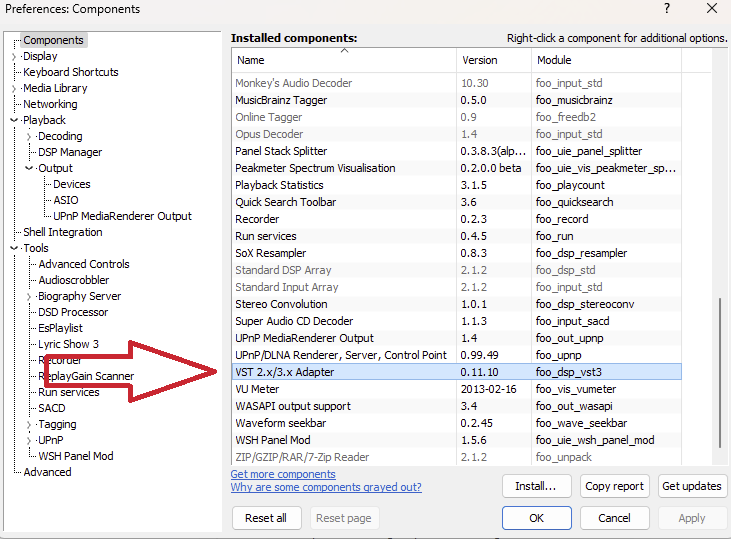Viewport: 731px width, 539px height.
Task: Select the Monkey's Audio Decoder row
Action: point(456,83)
